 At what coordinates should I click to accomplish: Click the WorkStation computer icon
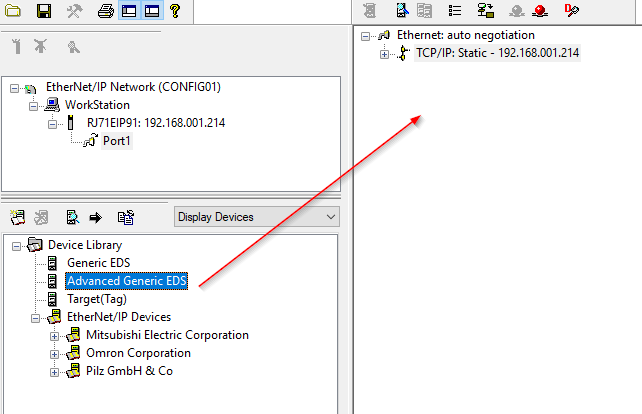point(52,105)
